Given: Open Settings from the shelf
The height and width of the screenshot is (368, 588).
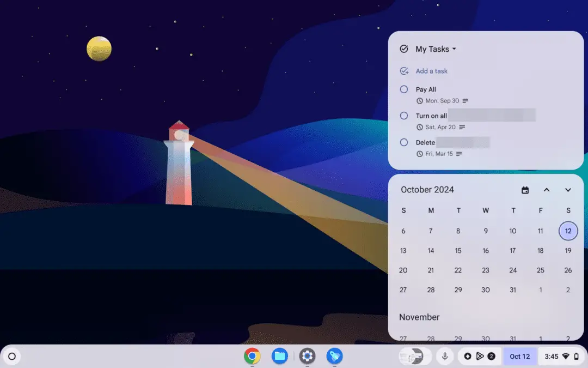Looking at the screenshot, I should tap(307, 356).
